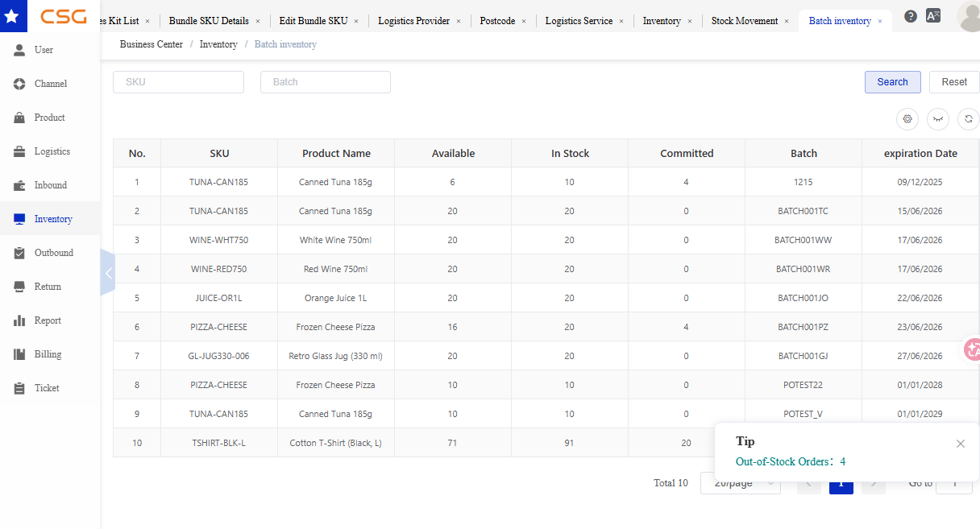Click the Available column header
This screenshot has height=529, width=980.
point(453,153)
